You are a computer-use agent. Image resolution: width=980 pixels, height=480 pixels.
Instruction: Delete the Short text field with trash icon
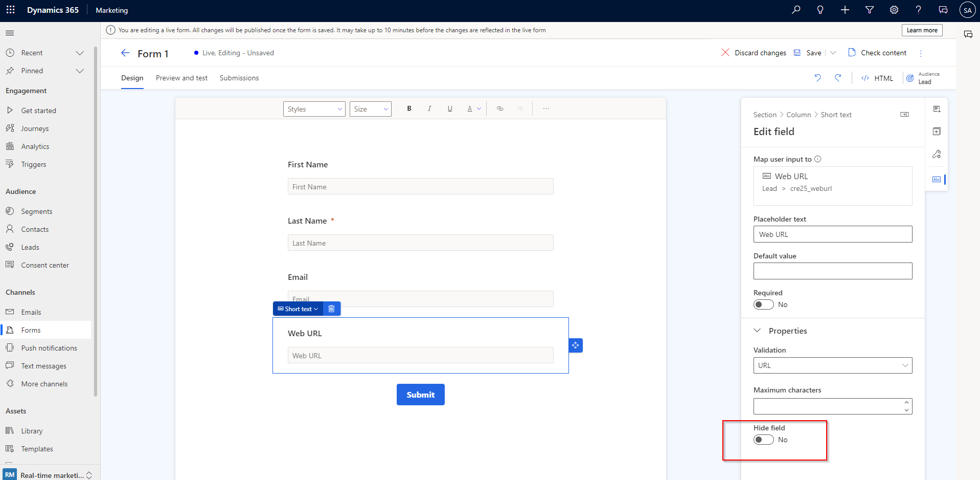[x=331, y=309]
